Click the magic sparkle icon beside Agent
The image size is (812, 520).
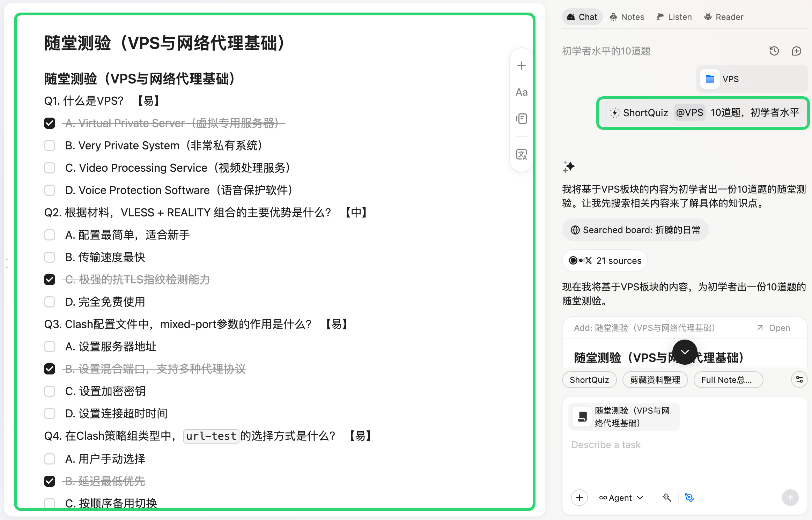click(666, 497)
